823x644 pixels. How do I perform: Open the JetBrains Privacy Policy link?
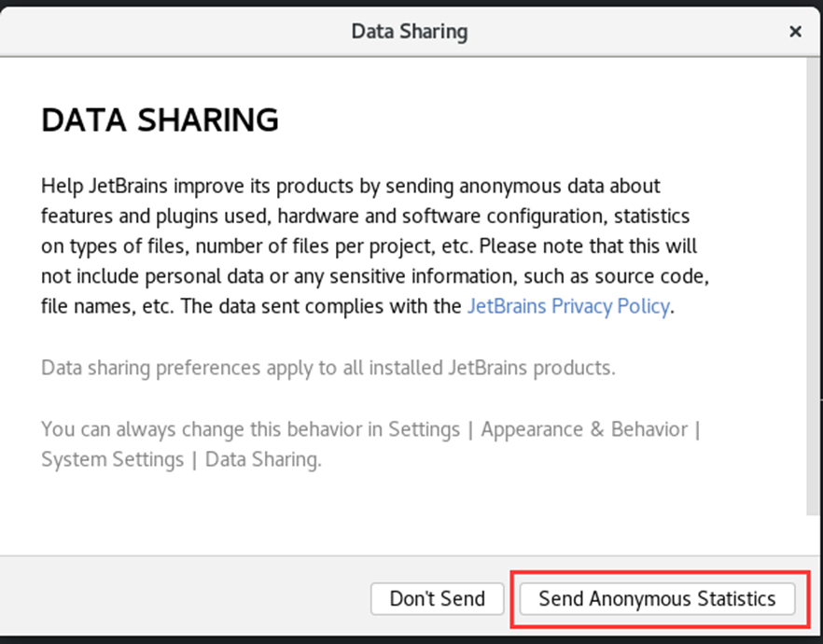[568, 306]
